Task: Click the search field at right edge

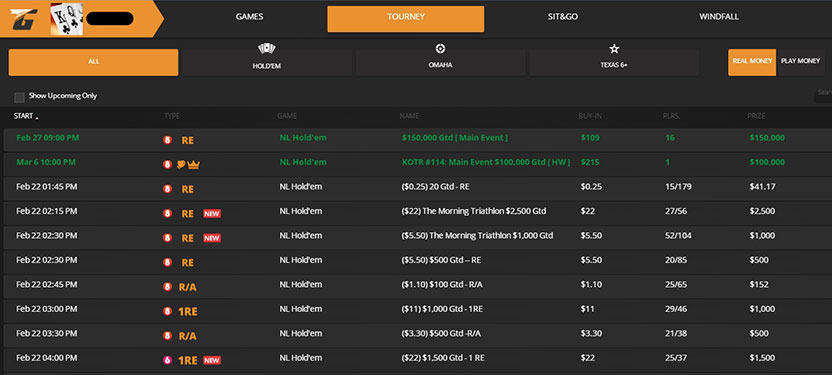Action: click(823, 97)
